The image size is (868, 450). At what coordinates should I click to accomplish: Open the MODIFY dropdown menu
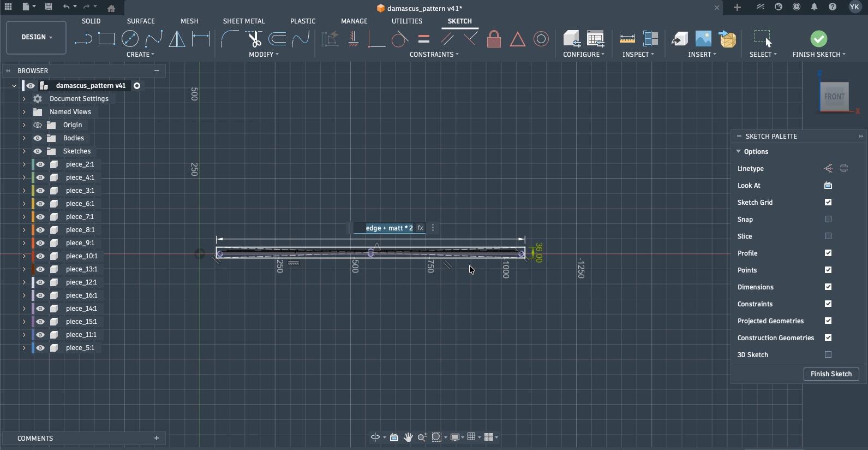(264, 55)
